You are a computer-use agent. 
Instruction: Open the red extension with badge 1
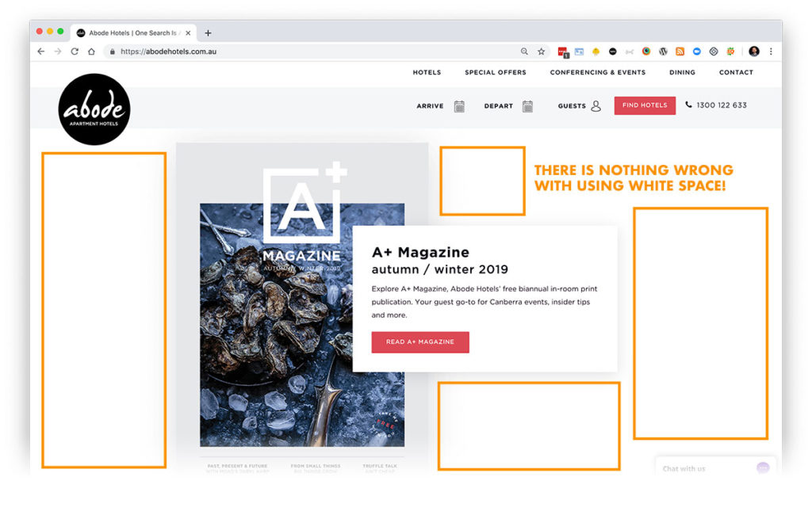[x=563, y=52]
